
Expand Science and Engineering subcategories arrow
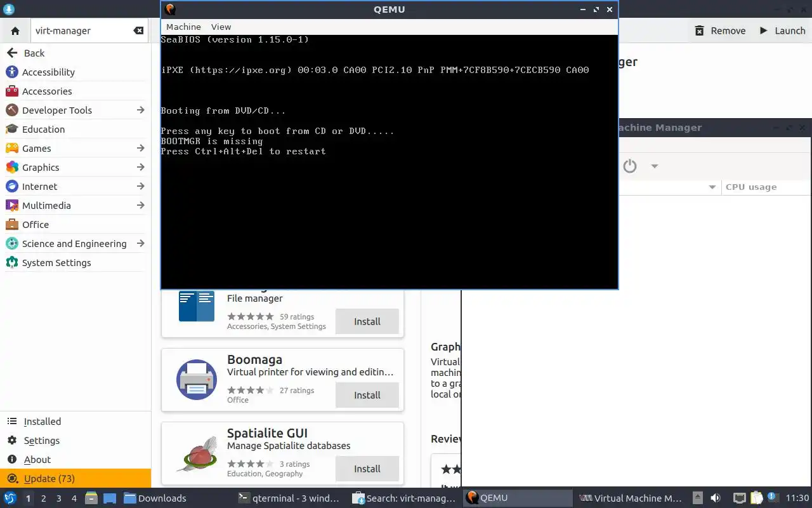point(140,243)
